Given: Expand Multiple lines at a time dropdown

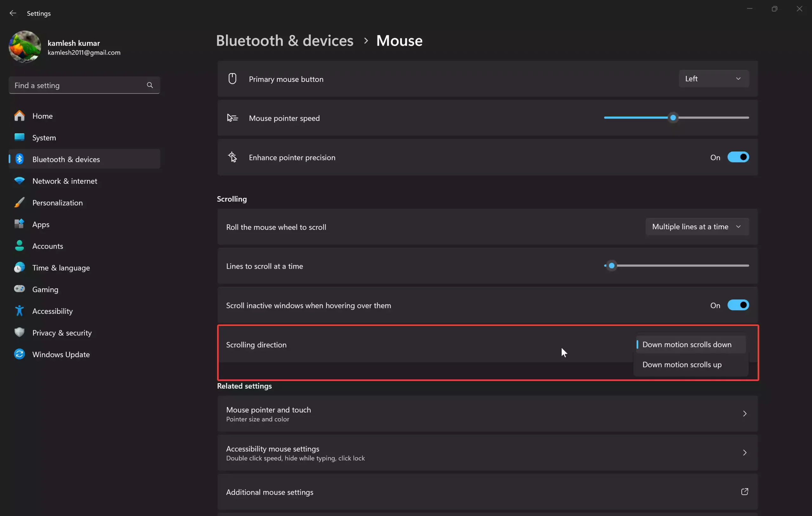Looking at the screenshot, I should pos(697,227).
